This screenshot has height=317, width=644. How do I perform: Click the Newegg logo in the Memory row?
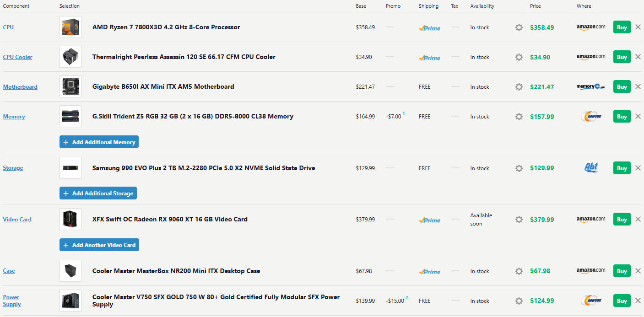(591, 117)
